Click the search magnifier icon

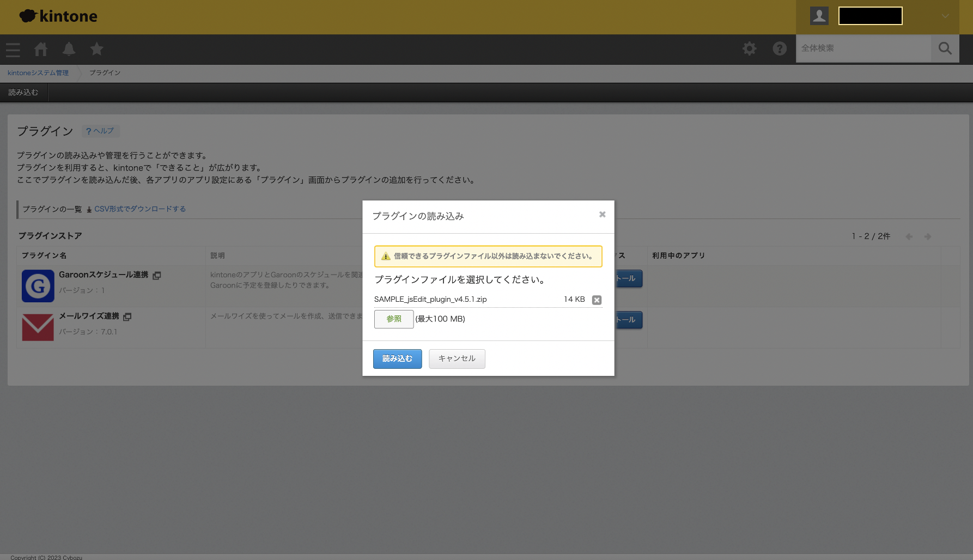click(x=945, y=48)
